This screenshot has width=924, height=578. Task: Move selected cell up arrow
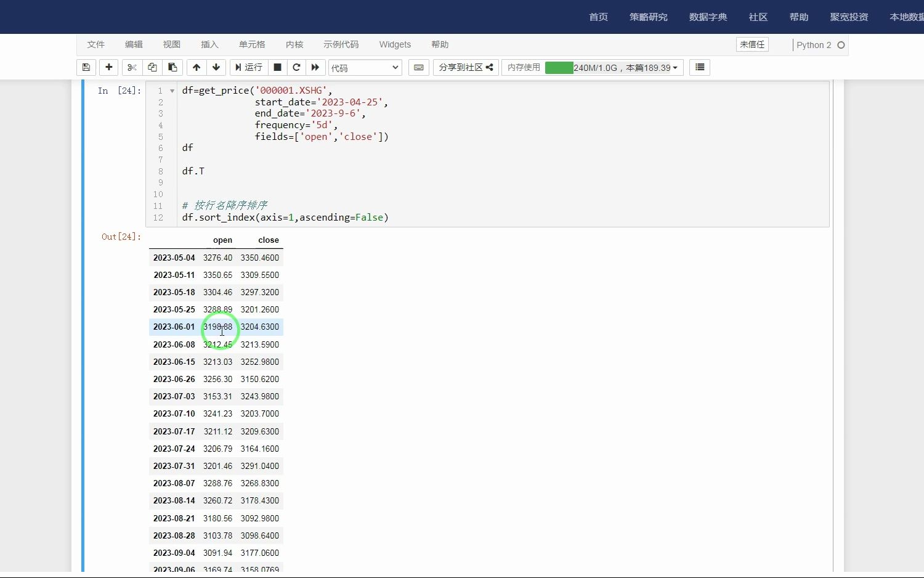197,67
